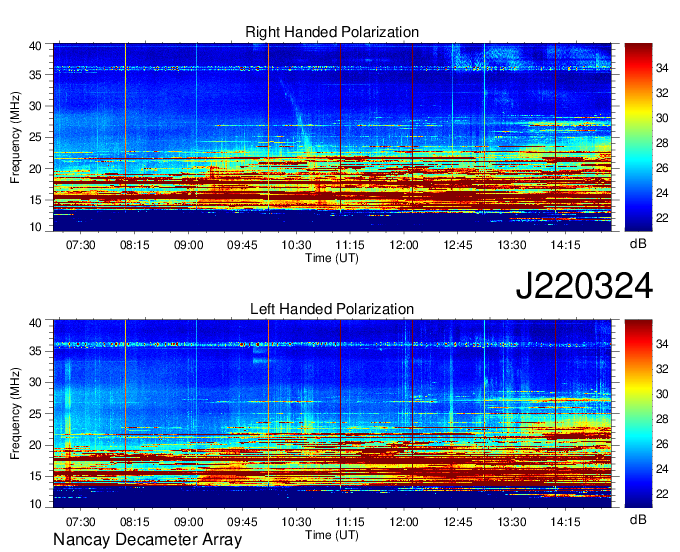Click the 20 MHz tick of Left Handed plot
The width and height of the screenshot is (680, 552).
[x=35, y=445]
